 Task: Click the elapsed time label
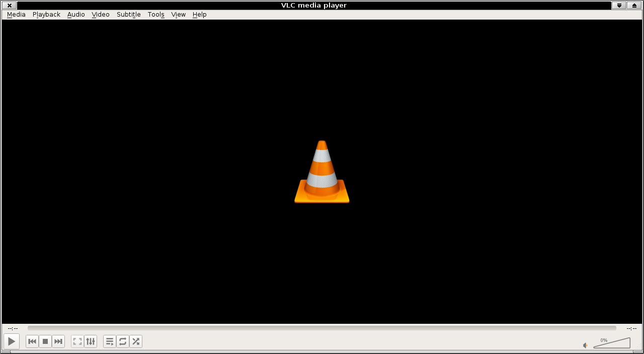pyautogui.click(x=13, y=328)
